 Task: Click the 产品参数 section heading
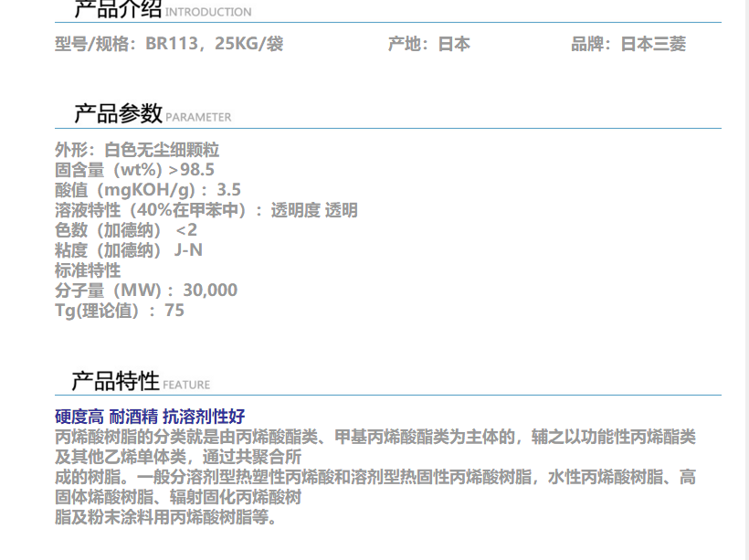pyautogui.click(x=118, y=113)
